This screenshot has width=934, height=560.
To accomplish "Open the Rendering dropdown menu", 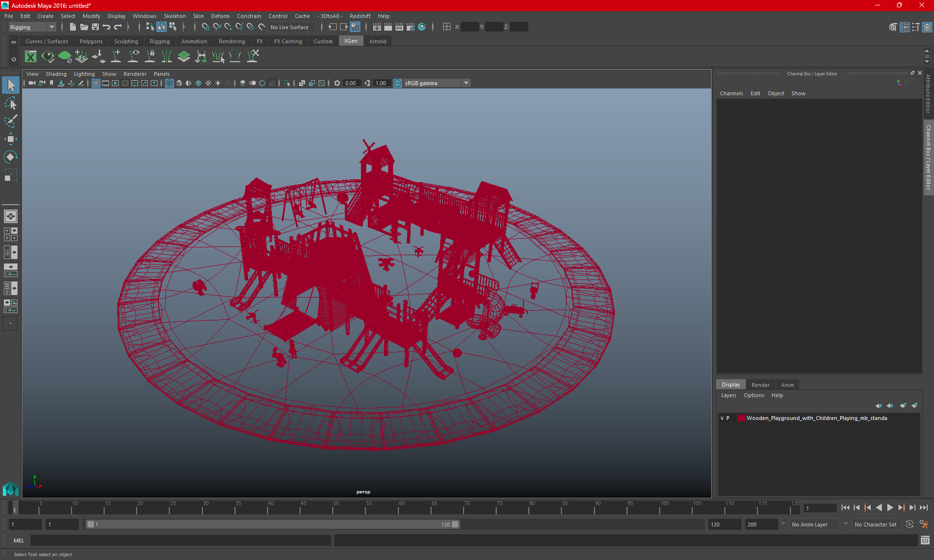I will [232, 41].
